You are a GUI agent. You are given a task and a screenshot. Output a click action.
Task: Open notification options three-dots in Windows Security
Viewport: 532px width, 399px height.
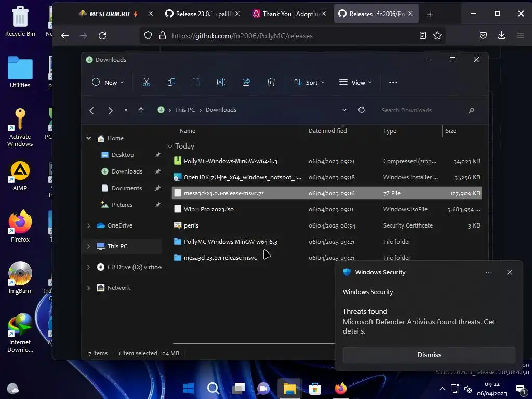pyautogui.click(x=488, y=272)
